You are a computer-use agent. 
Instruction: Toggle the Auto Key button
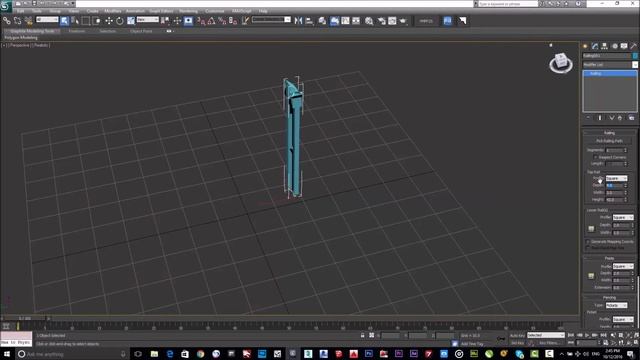[x=517, y=335]
